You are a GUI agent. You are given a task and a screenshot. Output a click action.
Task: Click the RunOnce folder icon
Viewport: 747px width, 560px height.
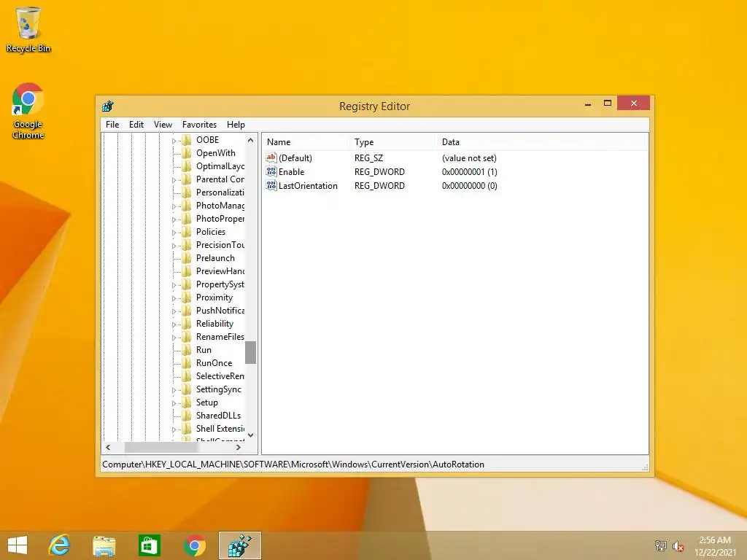pos(187,363)
